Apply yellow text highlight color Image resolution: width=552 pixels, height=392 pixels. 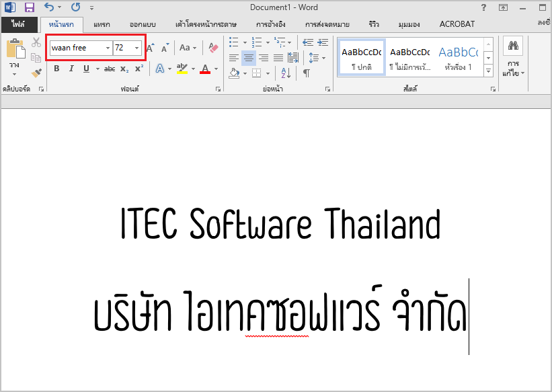click(x=182, y=69)
